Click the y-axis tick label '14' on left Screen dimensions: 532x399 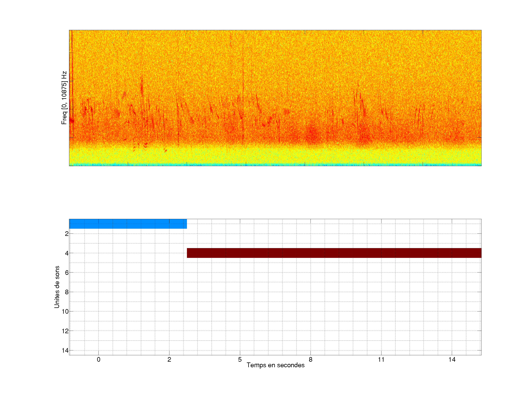pyautogui.click(x=65, y=351)
